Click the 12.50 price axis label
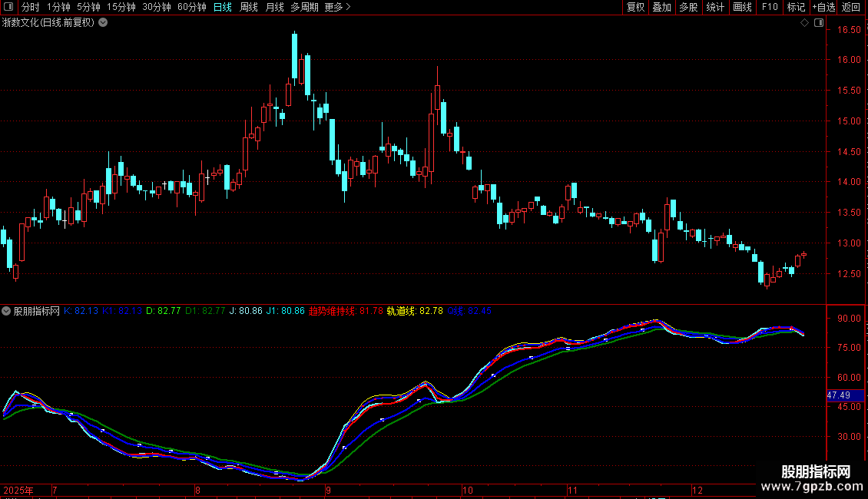 click(849, 274)
